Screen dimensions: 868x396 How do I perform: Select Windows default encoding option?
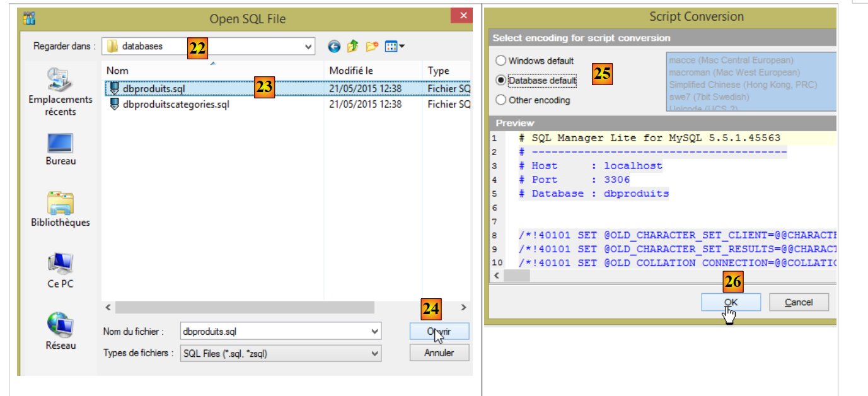coord(501,61)
